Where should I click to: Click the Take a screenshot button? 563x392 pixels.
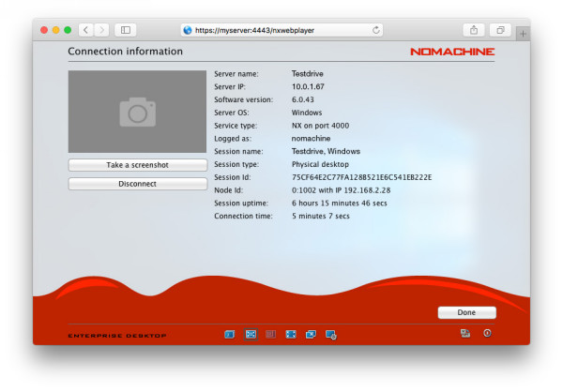(x=138, y=165)
